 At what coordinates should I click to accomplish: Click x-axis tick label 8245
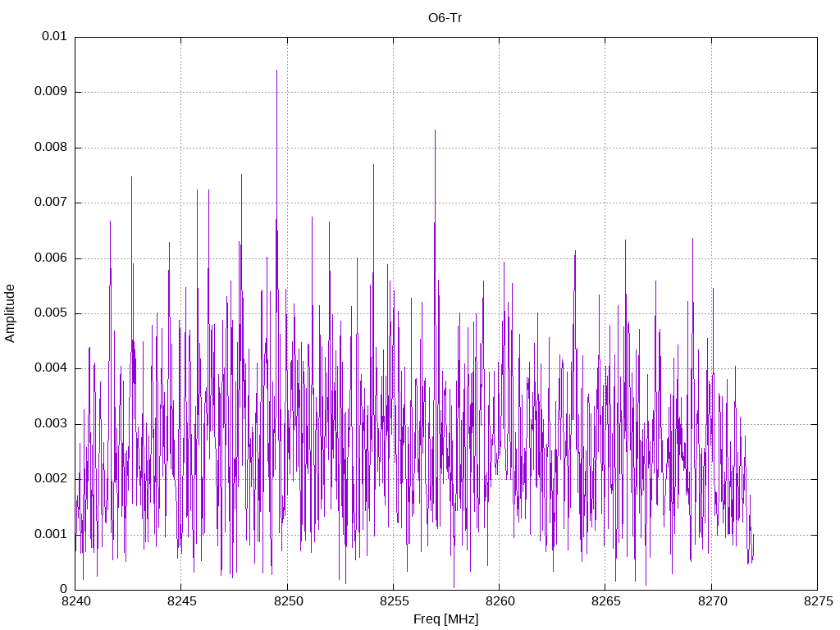click(181, 601)
